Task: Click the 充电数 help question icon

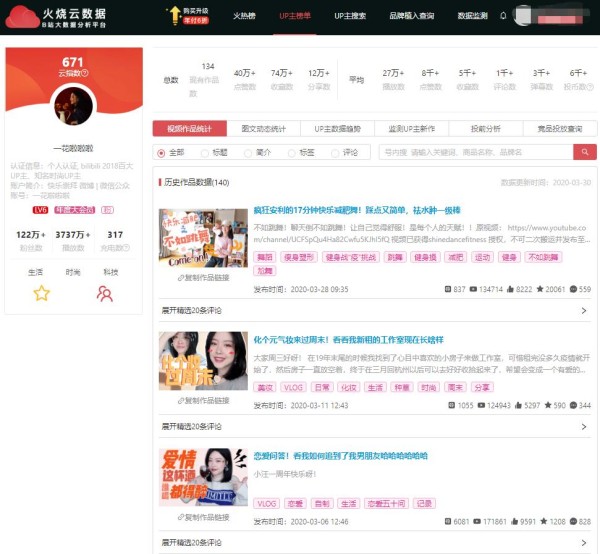Action: pyautogui.click(x=126, y=248)
